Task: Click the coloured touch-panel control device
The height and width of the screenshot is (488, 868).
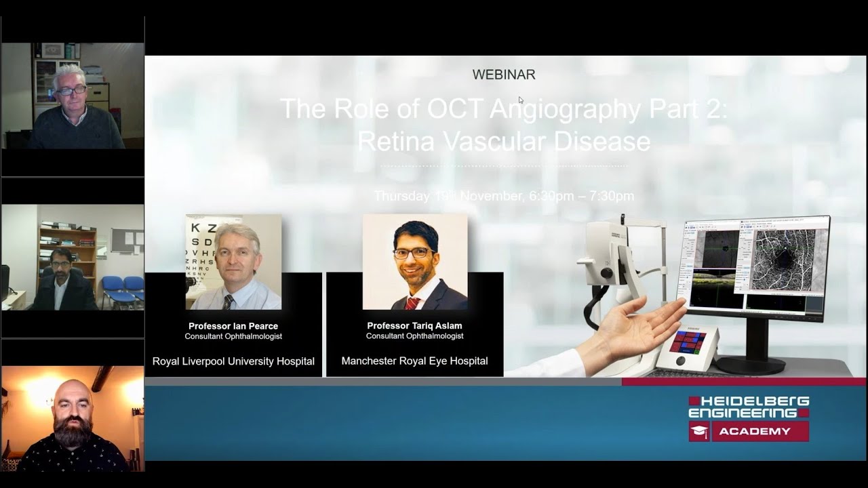Action: [688, 348]
